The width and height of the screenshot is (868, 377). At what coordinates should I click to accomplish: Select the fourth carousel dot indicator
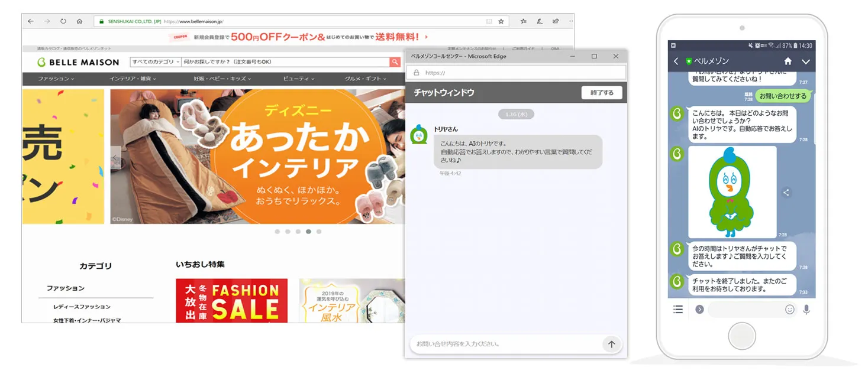click(x=308, y=232)
